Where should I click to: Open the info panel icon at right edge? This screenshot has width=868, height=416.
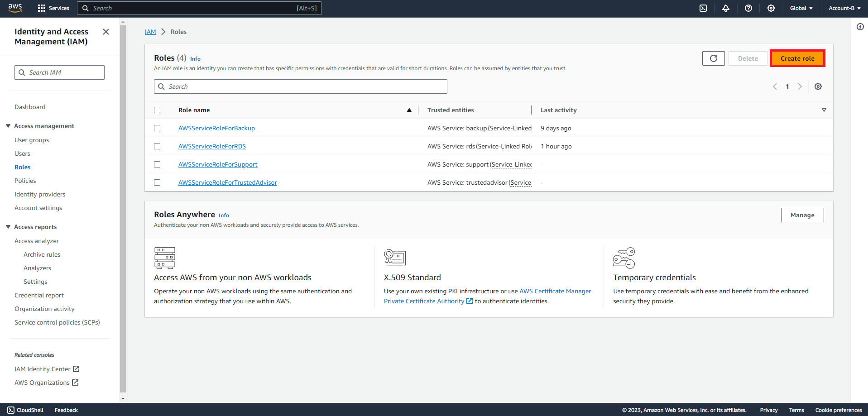[860, 27]
